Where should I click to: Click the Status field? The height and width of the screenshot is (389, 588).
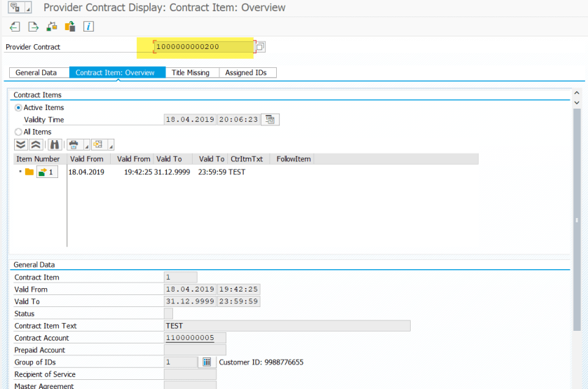point(168,313)
